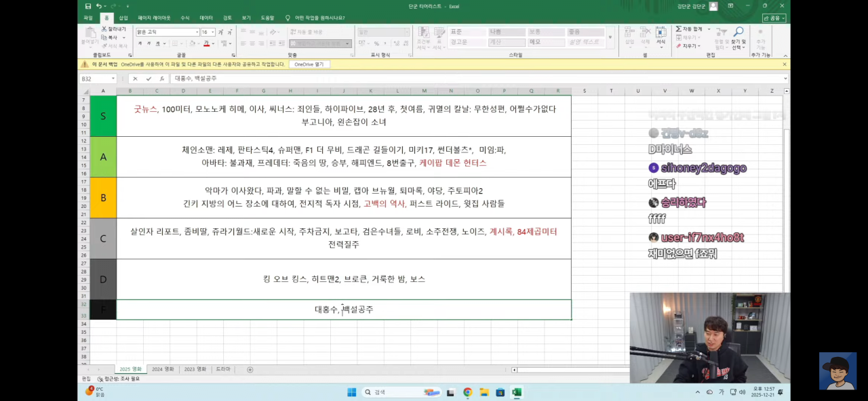Apply the 좋음 cell style

point(585,30)
